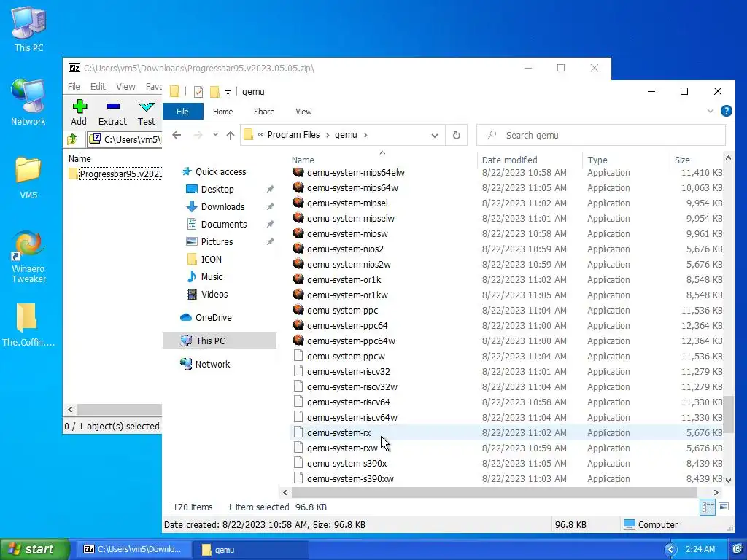747x560 pixels.
Task: Click the Add button in 7-Zip
Action: pos(79,113)
